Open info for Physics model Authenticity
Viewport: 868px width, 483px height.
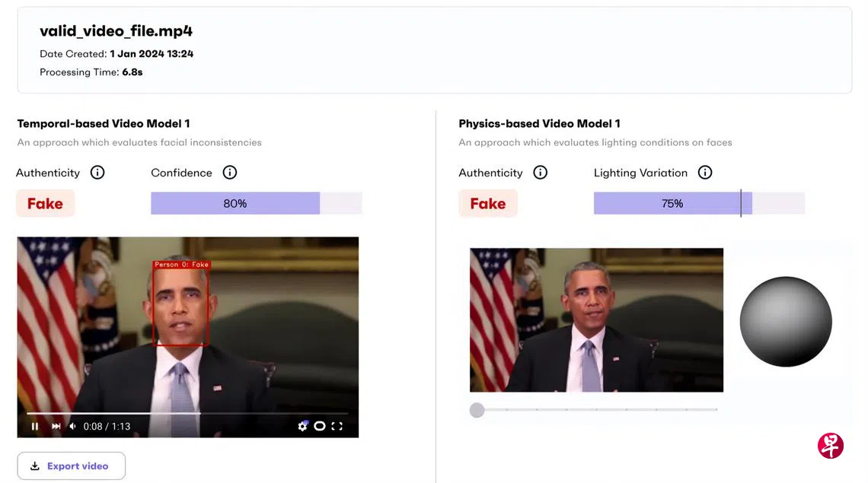click(541, 173)
